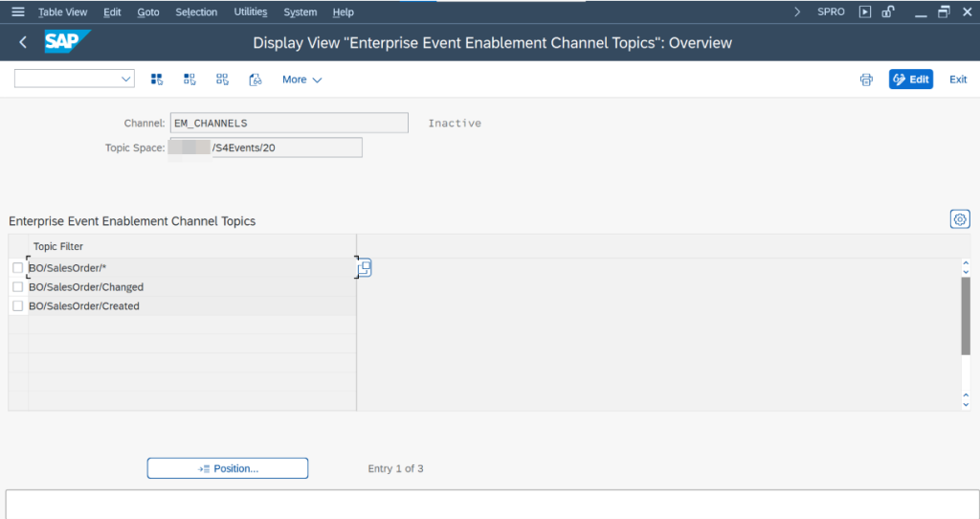Viewport: 980px width, 519px height.
Task: Expand the title bar chevron before SPRO
Action: (x=797, y=11)
